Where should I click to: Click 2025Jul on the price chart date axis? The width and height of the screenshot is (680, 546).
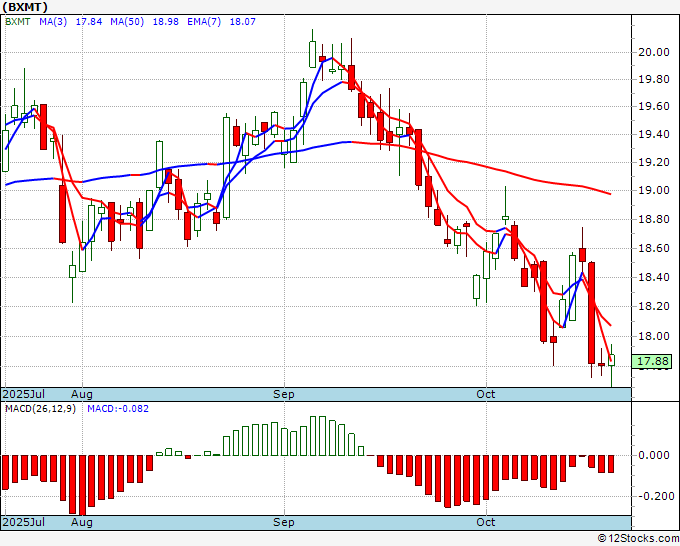click(23, 394)
